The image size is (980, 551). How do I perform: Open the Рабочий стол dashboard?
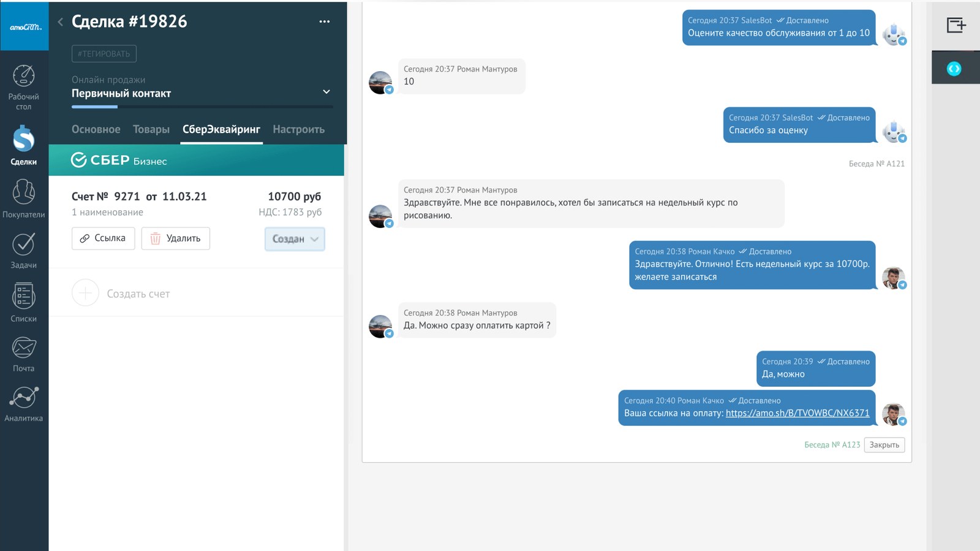click(24, 87)
